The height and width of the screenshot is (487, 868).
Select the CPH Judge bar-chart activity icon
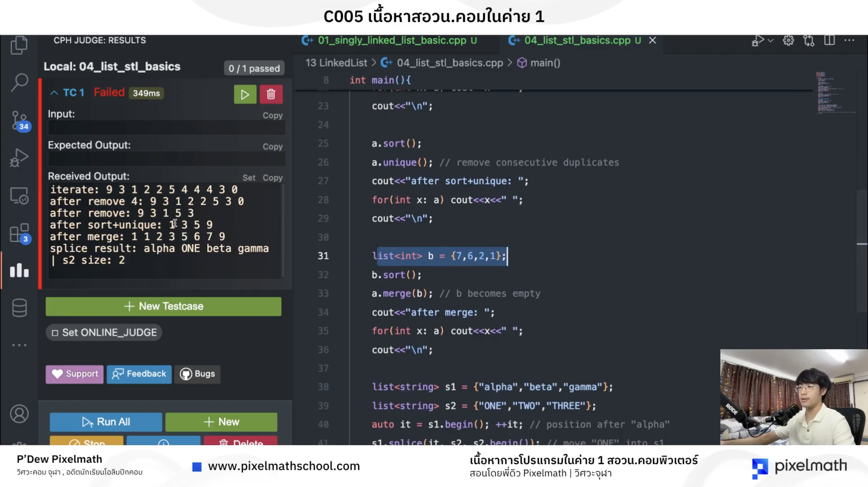point(19,270)
